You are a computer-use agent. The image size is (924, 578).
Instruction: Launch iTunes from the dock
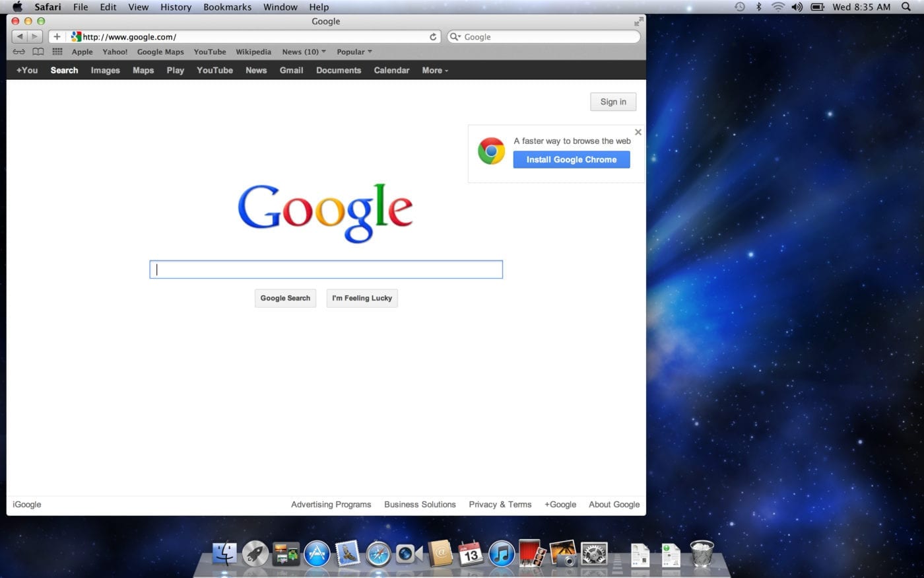(x=502, y=554)
